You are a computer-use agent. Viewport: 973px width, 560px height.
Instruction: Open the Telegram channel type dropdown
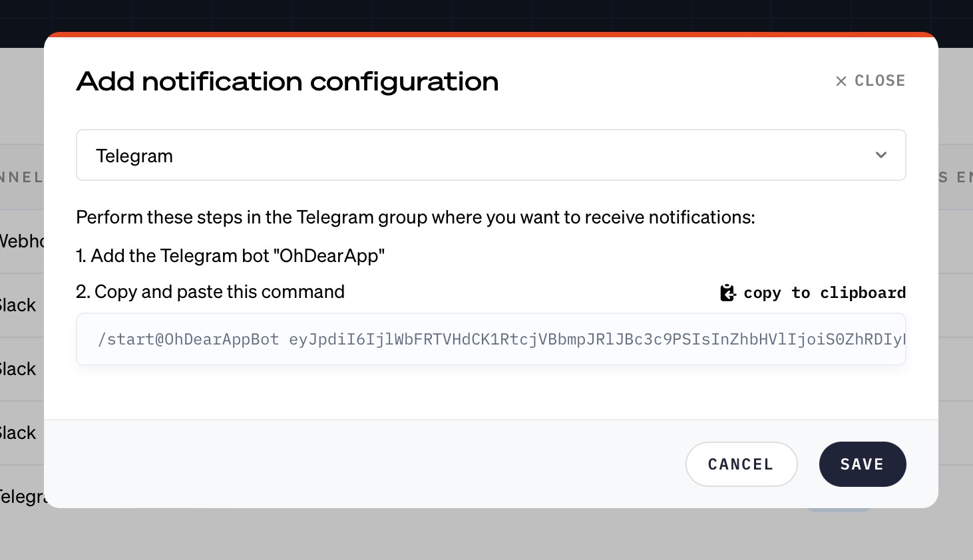point(490,155)
